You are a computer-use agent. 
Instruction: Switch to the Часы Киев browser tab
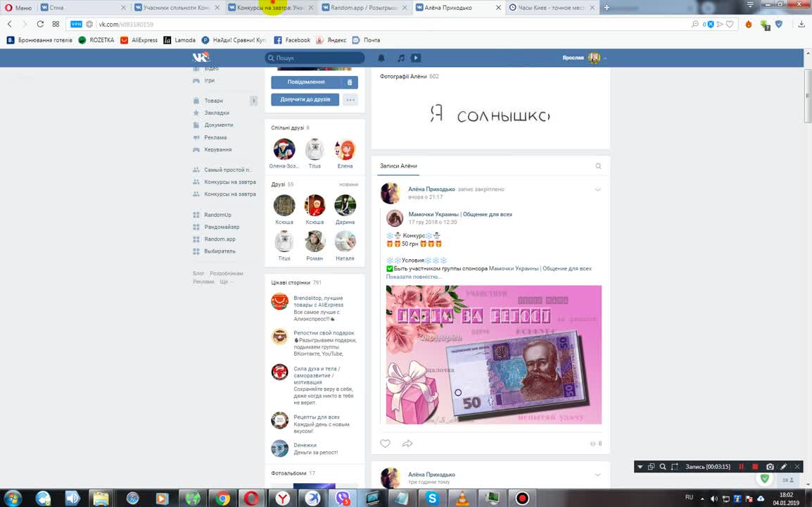552,8
